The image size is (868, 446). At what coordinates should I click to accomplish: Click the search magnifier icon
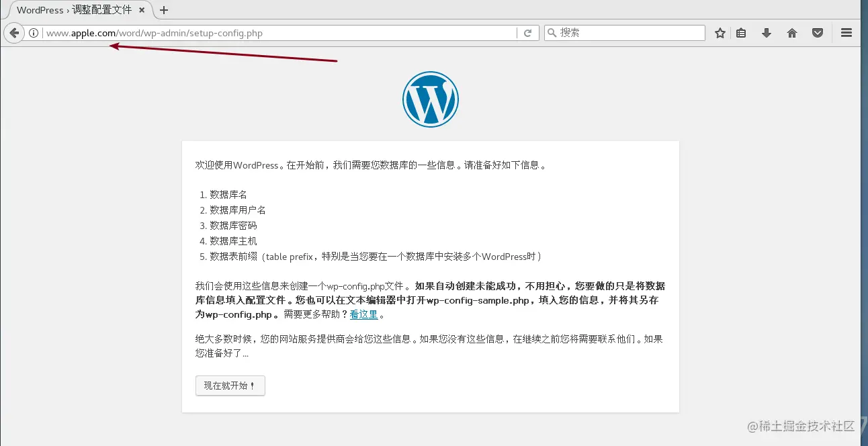pyautogui.click(x=552, y=33)
